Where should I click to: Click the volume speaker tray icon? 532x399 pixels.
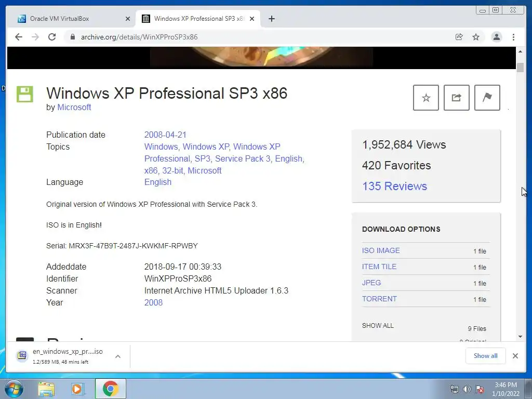point(467,389)
